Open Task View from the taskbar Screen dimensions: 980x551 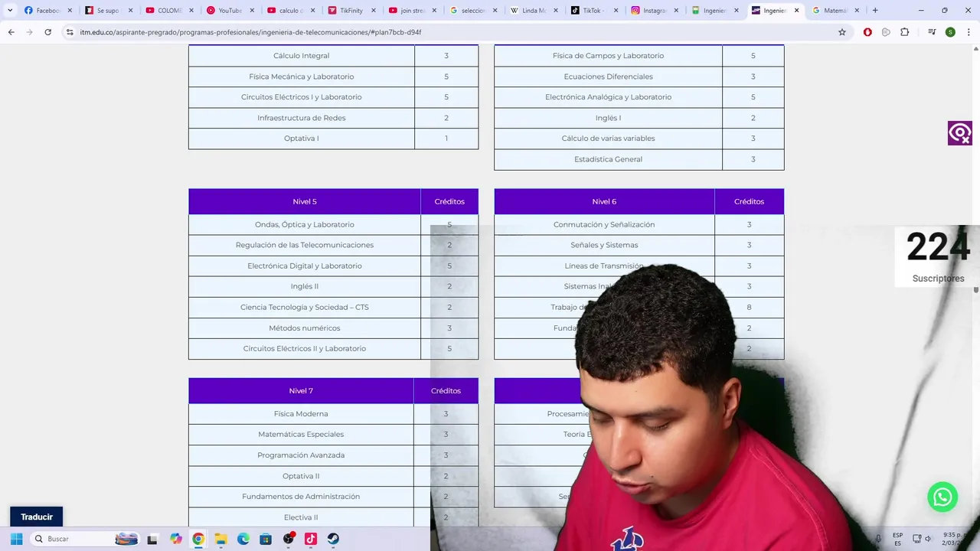coord(152,539)
